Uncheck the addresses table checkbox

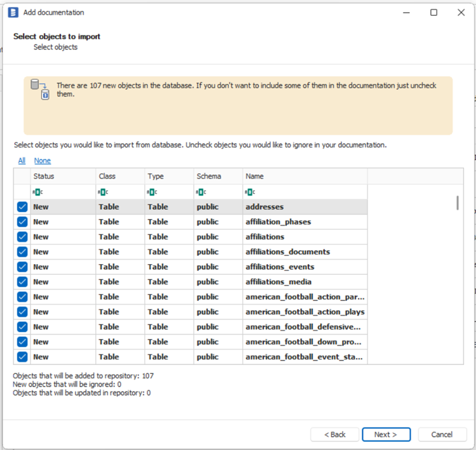point(22,207)
